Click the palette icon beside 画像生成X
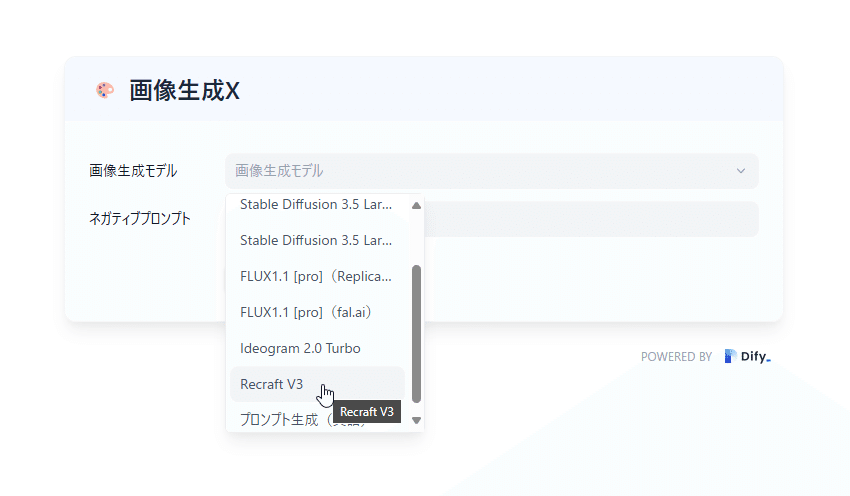850x496 pixels. 105,90
